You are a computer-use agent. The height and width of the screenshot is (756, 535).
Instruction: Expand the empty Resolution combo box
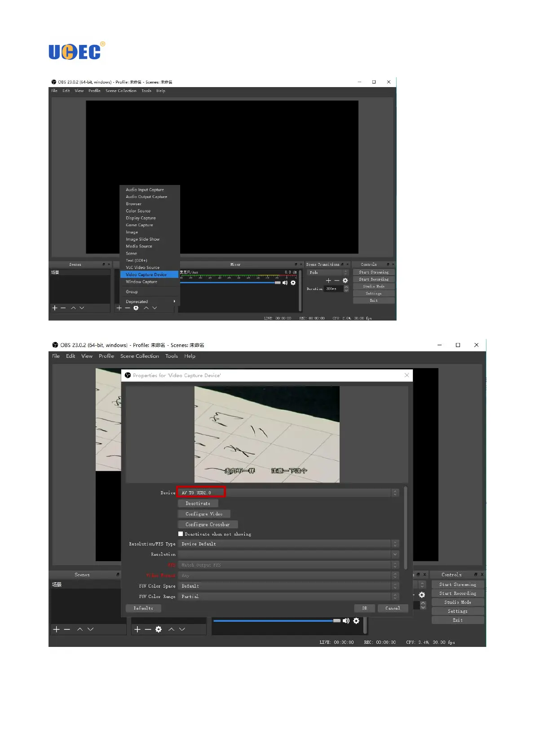[288, 554]
